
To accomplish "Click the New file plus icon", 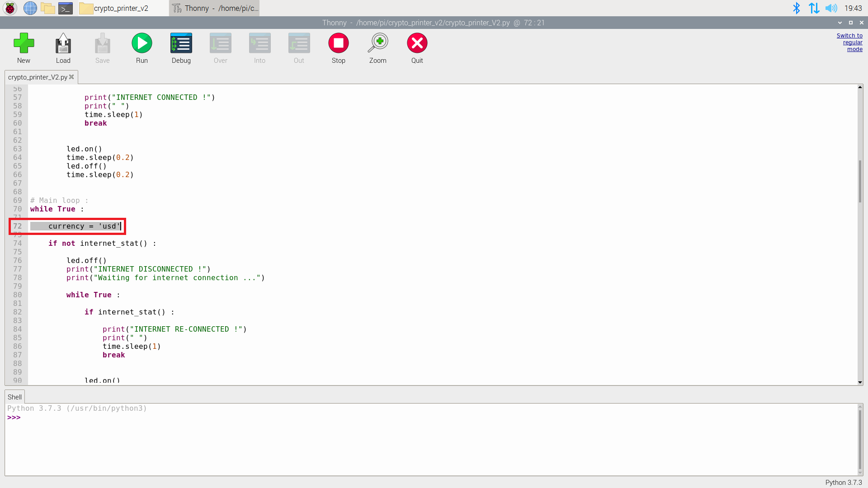I will [x=24, y=43].
